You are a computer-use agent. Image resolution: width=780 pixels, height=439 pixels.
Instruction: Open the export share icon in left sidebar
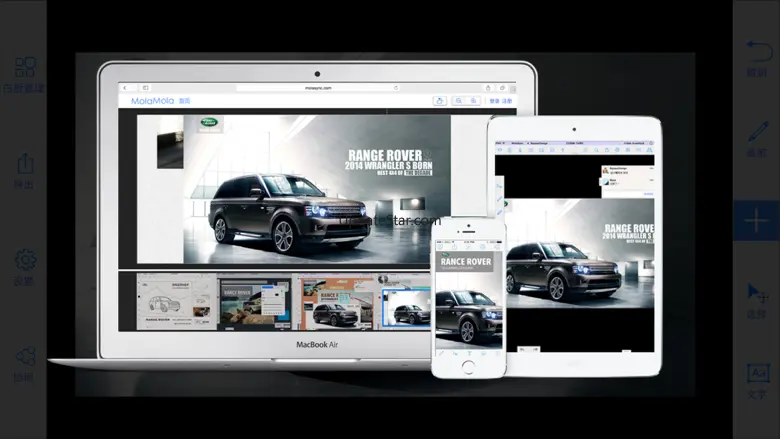(25, 164)
